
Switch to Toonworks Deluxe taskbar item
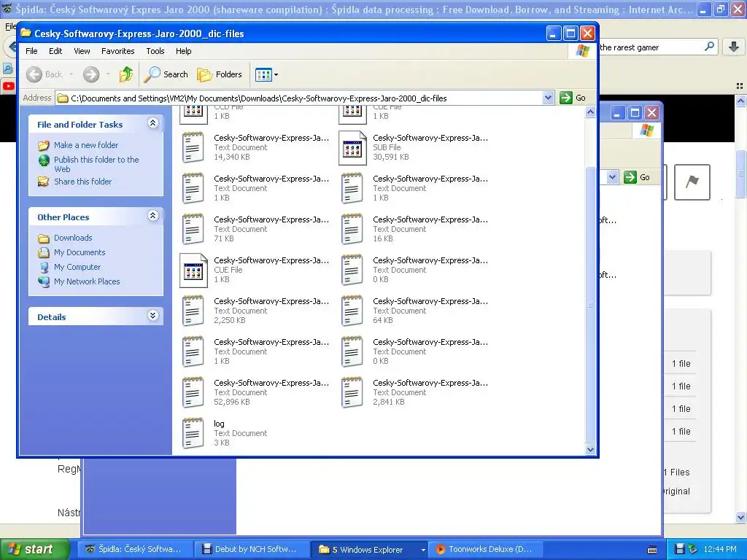click(x=485, y=549)
